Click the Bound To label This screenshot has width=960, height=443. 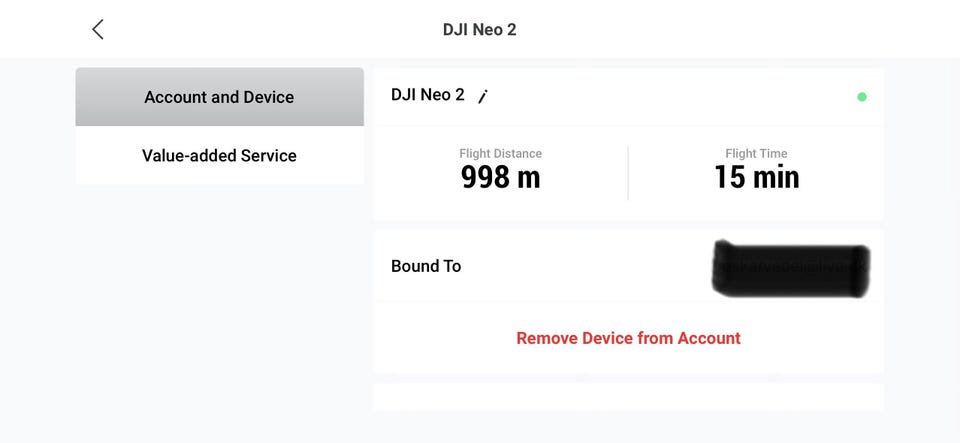coord(426,266)
